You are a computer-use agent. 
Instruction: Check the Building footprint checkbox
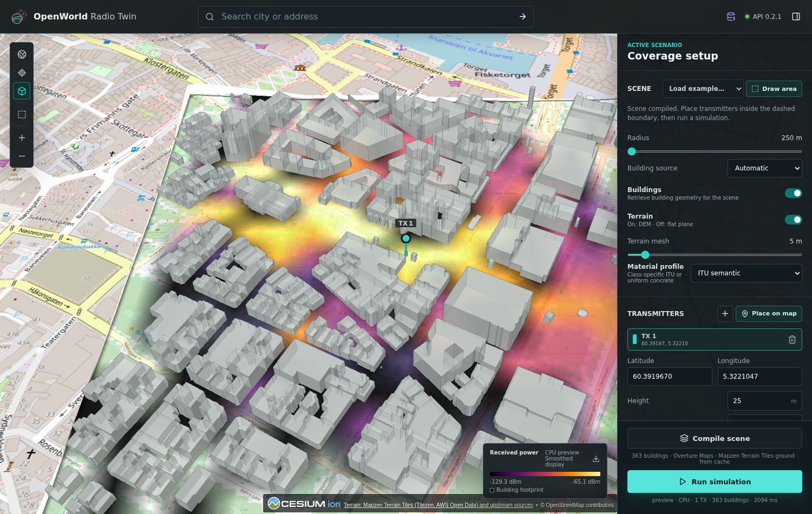[492, 490]
